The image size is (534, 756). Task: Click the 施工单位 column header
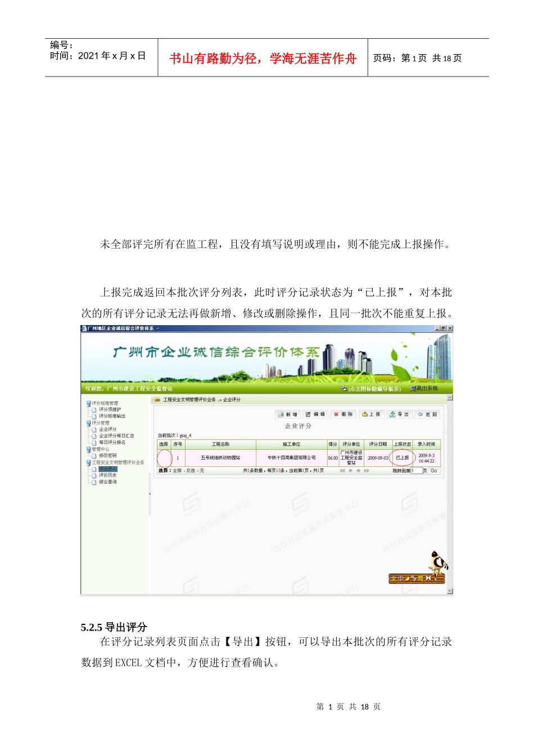(x=291, y=444)
